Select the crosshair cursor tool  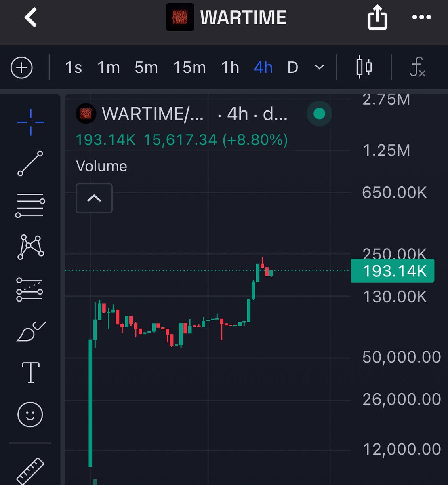pos(31,122)
